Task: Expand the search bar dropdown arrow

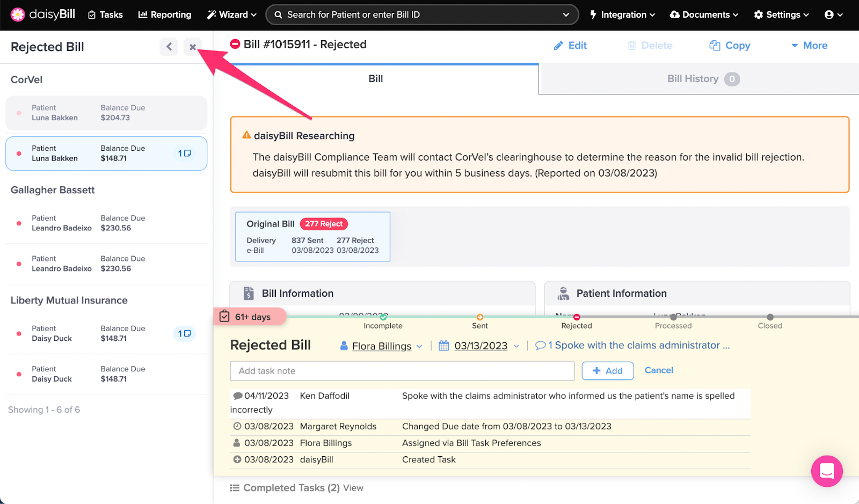Action: coord(566,14)
